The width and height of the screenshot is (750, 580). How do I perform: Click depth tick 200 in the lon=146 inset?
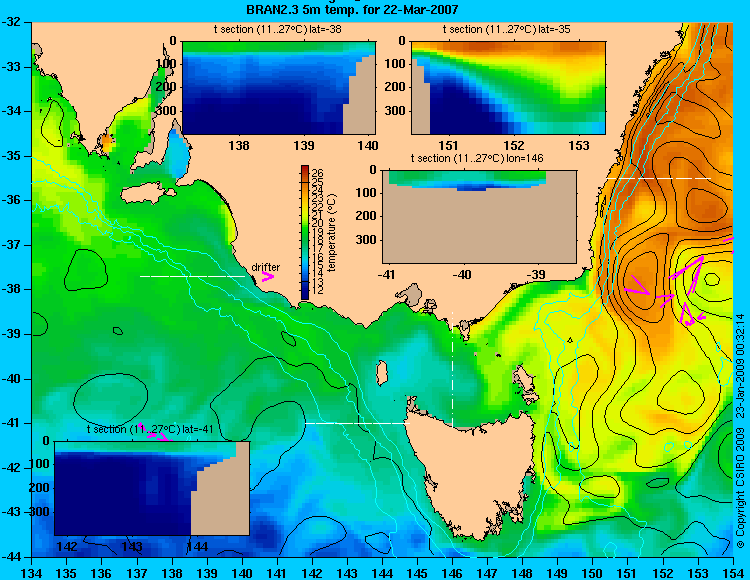(367, 216)
